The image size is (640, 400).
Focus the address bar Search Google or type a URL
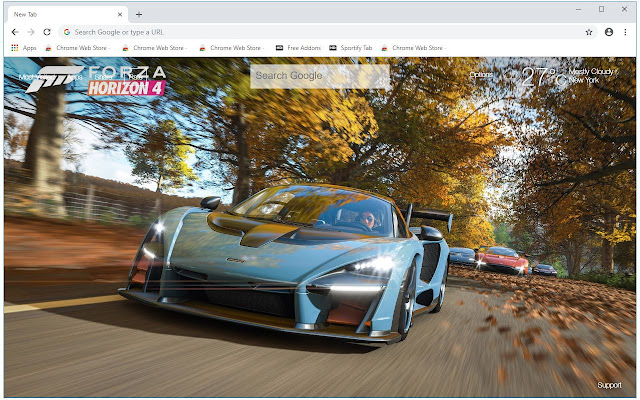click(x=327, y=32)
